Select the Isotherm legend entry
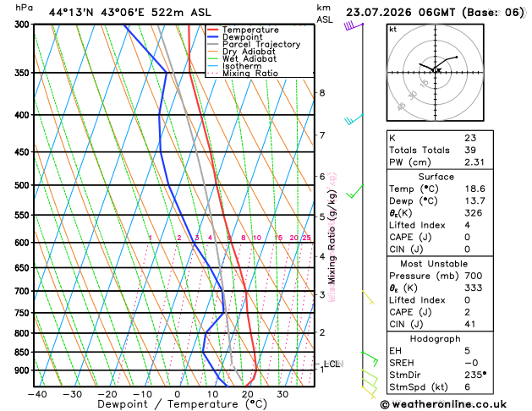 (234, 66)
